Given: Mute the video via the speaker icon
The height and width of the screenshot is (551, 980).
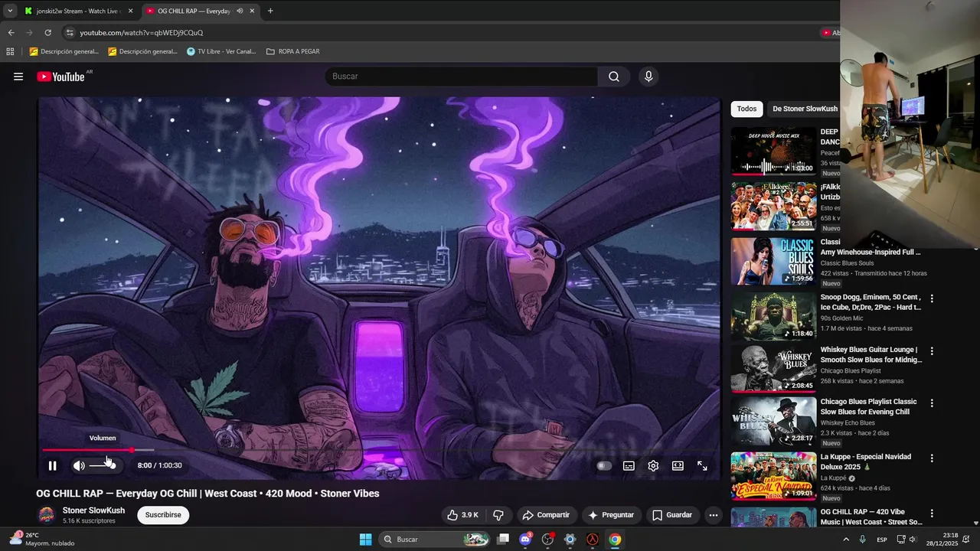Looking at the screenshot, I should (x=79, y=465).
